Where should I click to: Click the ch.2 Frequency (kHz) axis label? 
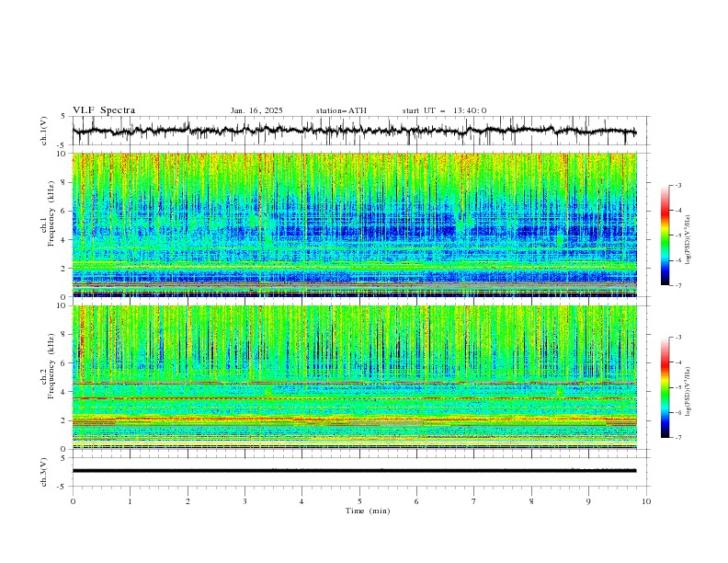49,366
